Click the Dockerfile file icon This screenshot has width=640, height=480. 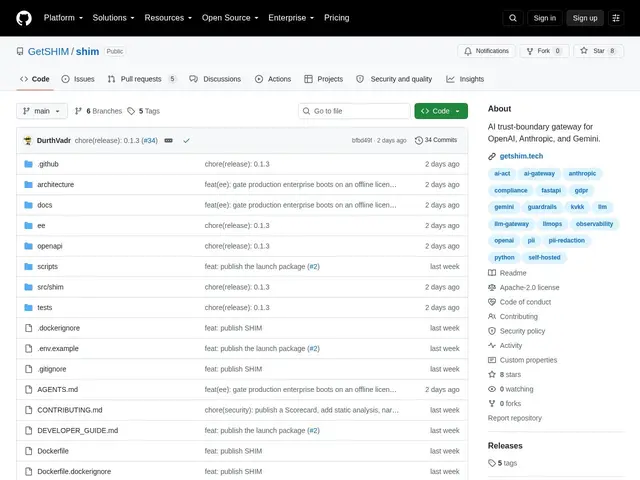[28, 451]
